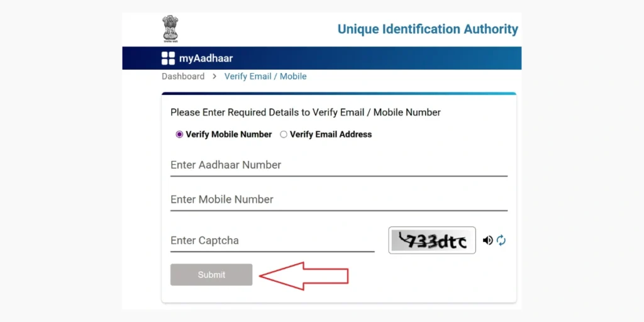
Task: Select the Verify Email Address radio button
Action: [x=284, y=135]
